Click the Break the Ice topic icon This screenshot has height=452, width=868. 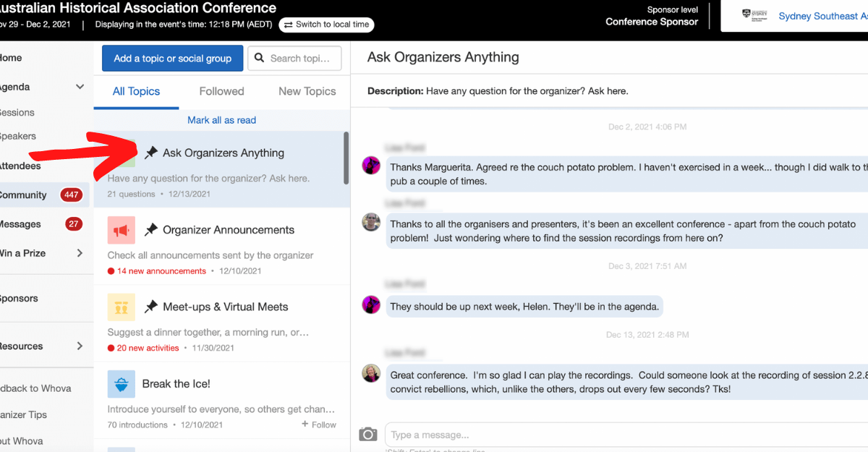[x=121, y=384]
